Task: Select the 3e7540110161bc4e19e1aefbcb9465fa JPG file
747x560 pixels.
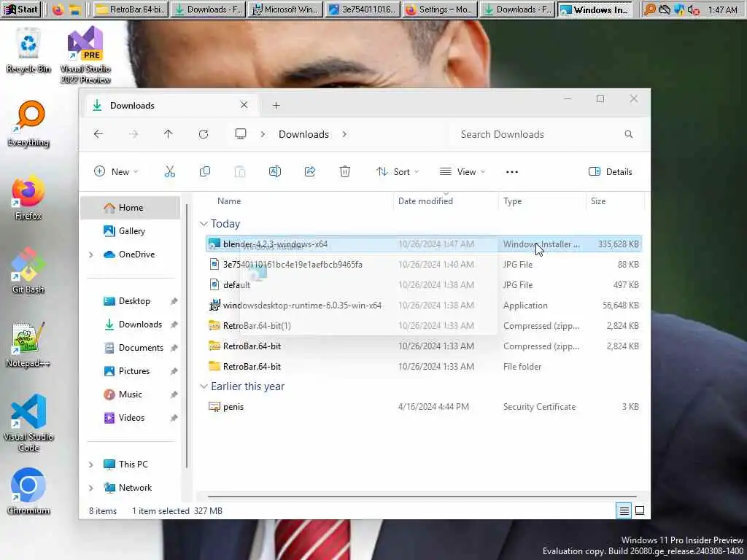Action: (424, 264)
